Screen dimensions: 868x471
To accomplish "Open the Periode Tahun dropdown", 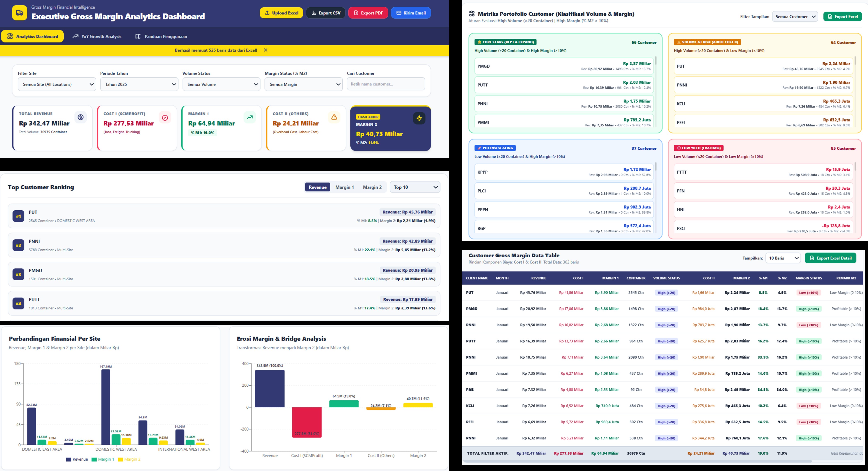I will 139,84.
